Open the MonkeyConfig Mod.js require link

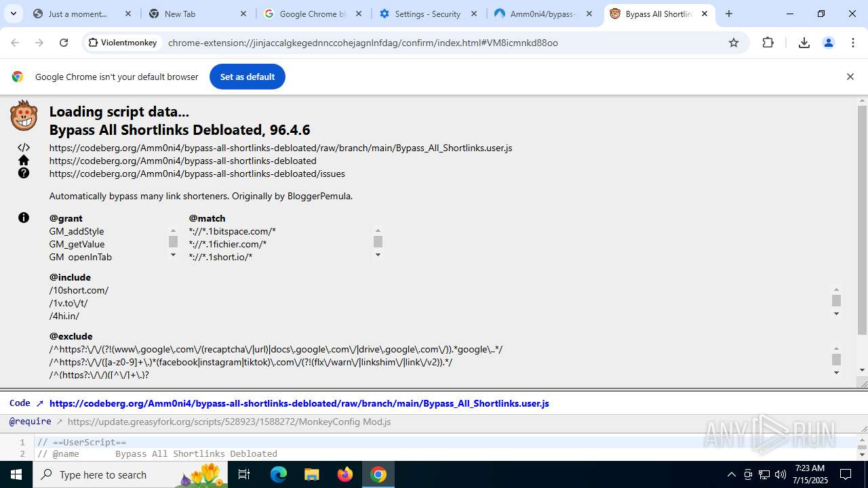coord(229,422)
